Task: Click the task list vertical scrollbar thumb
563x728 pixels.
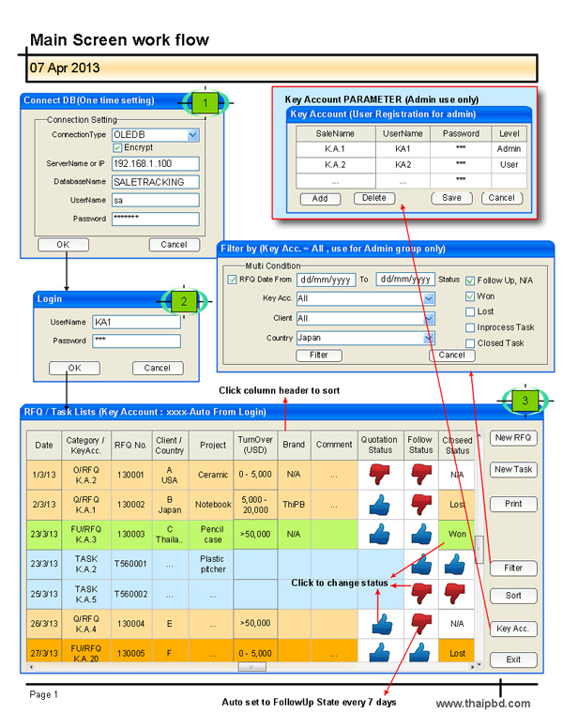Action: coord(479,549)
